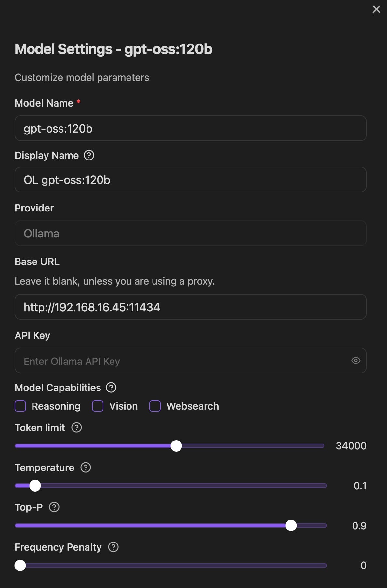Check the Websearch capability box
Image resolution: width=387 pixels, height=588 pixels.
[x=155, y=406]
